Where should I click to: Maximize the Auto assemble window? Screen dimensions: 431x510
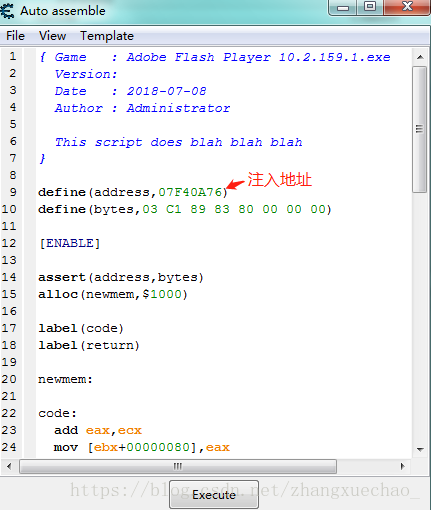point(370,7)
